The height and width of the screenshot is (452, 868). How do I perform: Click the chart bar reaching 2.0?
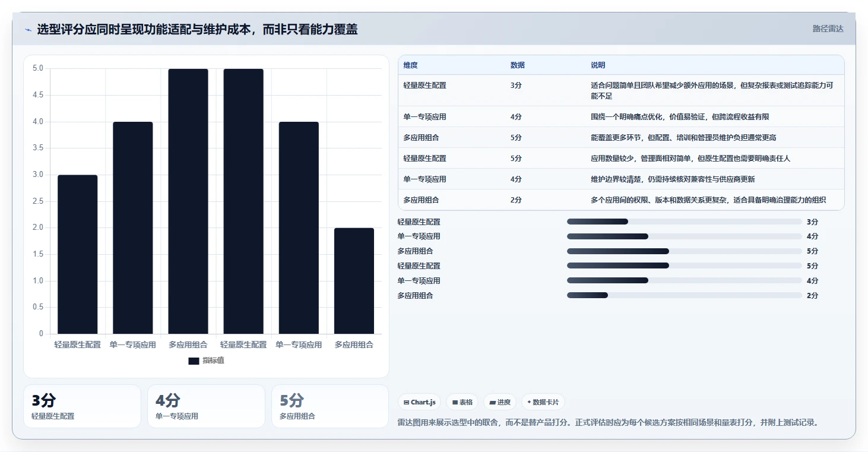pos(354,281)
